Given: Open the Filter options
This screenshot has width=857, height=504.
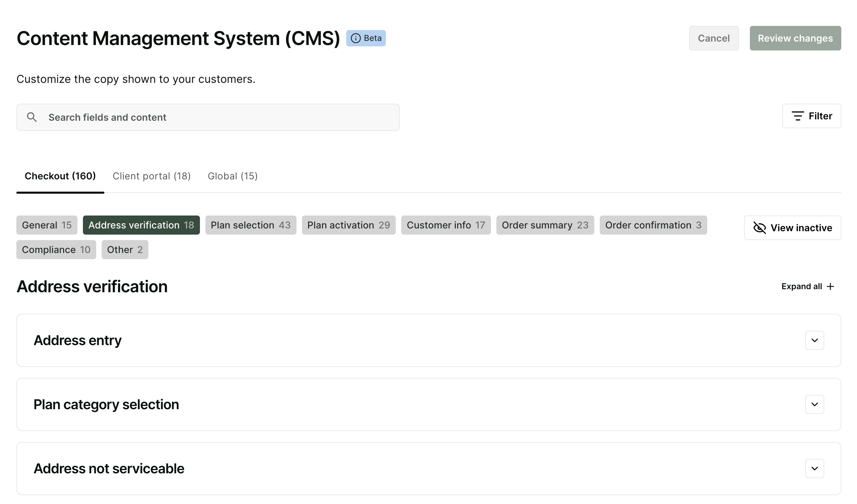Looking at the screenshot, I should click(x=812, y=116).
